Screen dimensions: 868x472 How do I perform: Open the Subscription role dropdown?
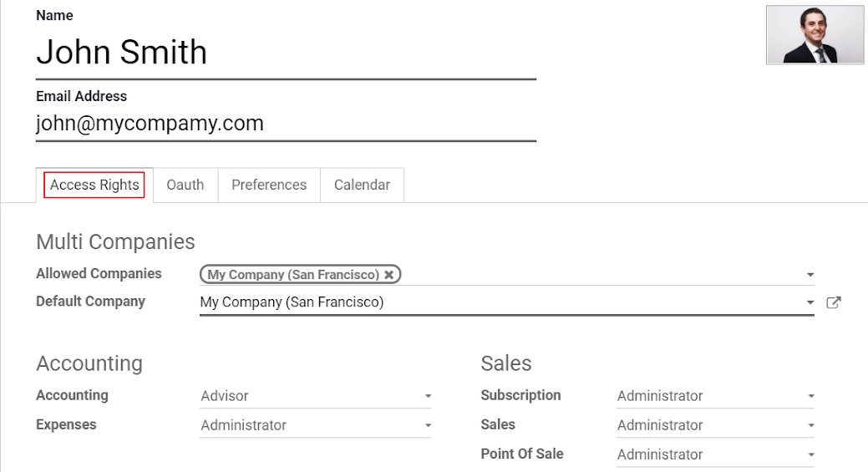point(810,396)
